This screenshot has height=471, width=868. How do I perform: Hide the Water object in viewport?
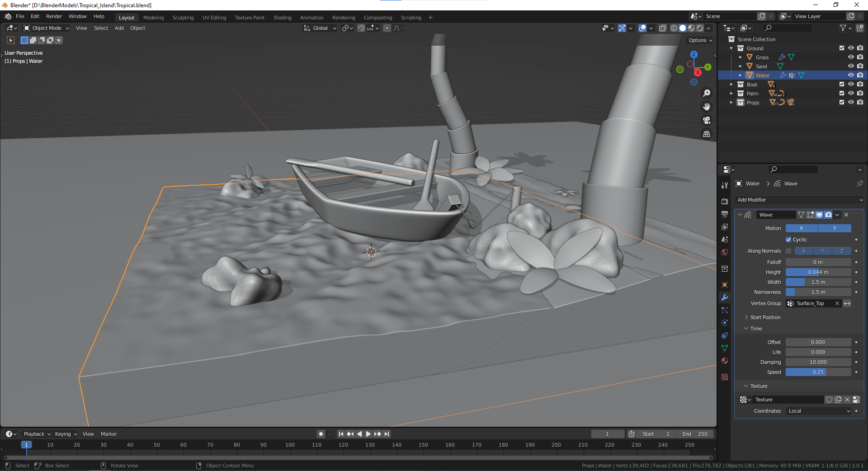coord(851,75)
